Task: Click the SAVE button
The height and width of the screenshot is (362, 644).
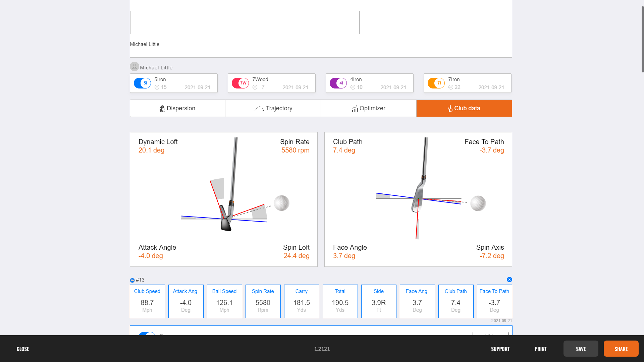Action: (x=581, y=349)
